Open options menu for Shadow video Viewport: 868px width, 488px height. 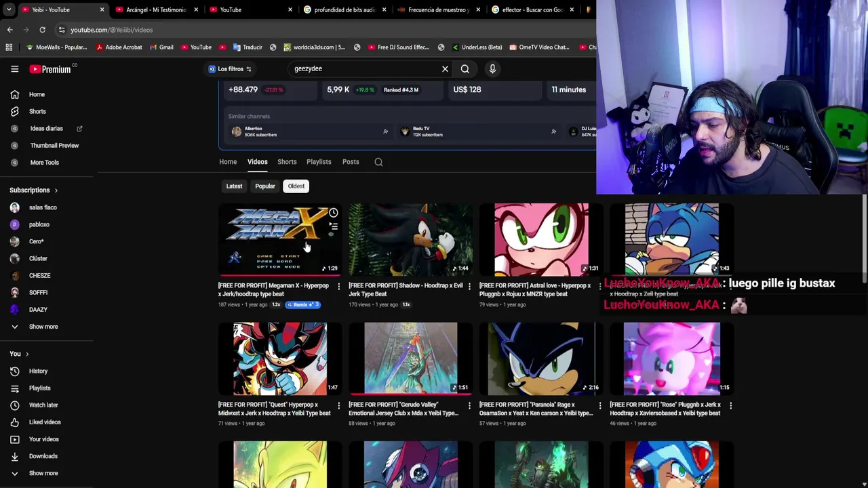coord(469,287)
